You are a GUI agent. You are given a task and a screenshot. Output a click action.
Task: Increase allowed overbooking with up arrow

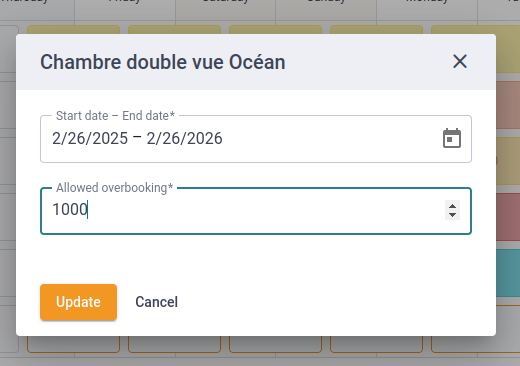tap(452, 206)
